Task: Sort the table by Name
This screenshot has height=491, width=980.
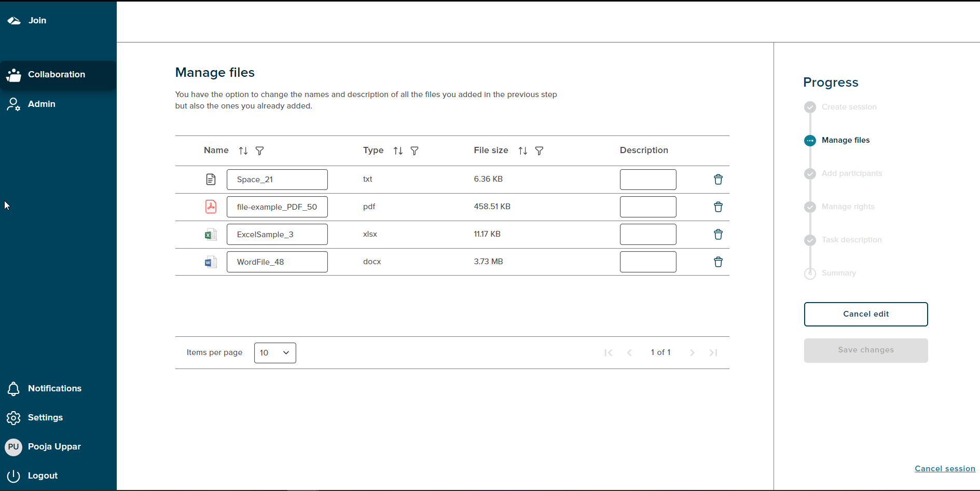Action: 243,151
